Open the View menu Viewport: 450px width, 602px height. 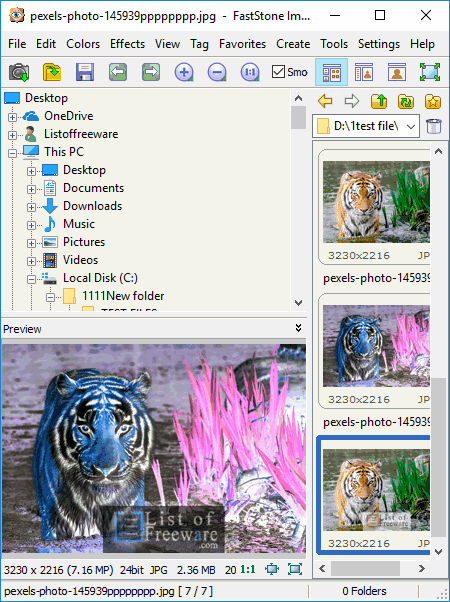pos(167,44)
